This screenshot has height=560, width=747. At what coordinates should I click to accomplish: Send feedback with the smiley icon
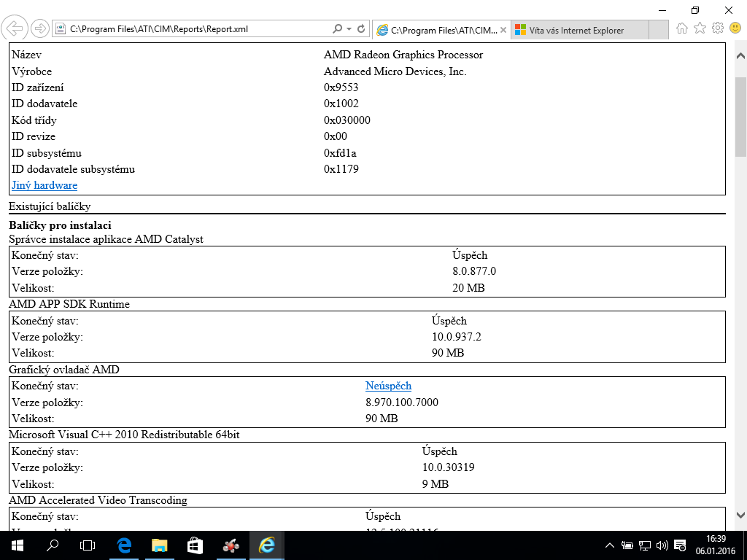tap(735, 28)
